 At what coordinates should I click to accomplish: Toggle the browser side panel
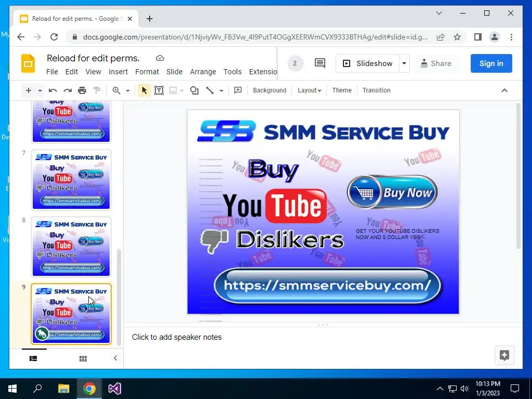[x=478, y=37]
